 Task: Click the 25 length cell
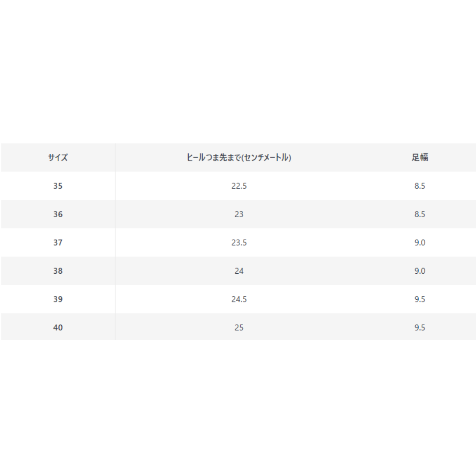pos(239,327)
